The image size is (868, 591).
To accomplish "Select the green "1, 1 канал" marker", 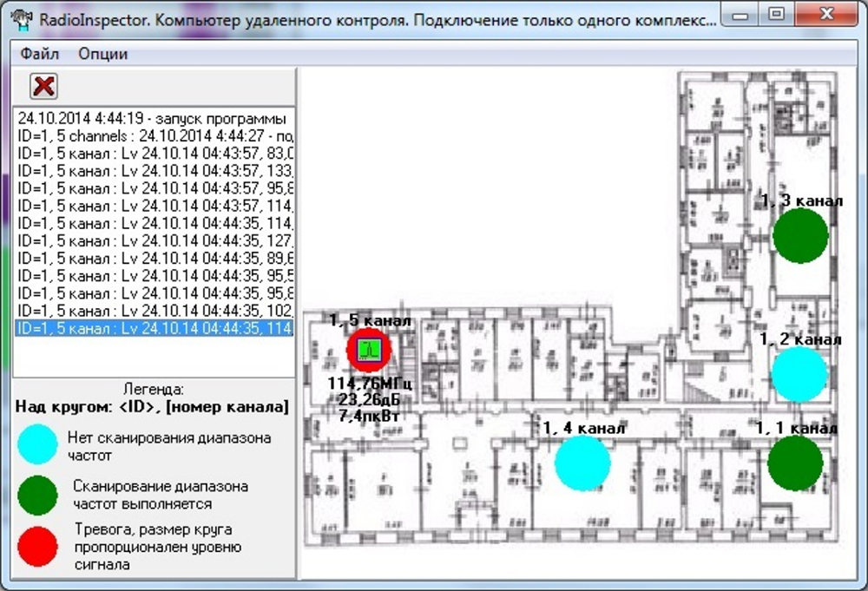I will [x=796, y=463].
